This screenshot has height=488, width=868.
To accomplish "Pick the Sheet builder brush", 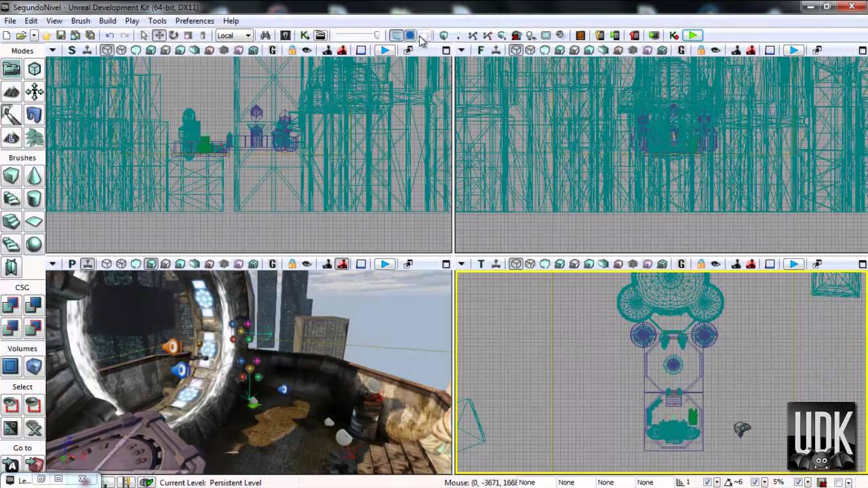I will point(34,222).
